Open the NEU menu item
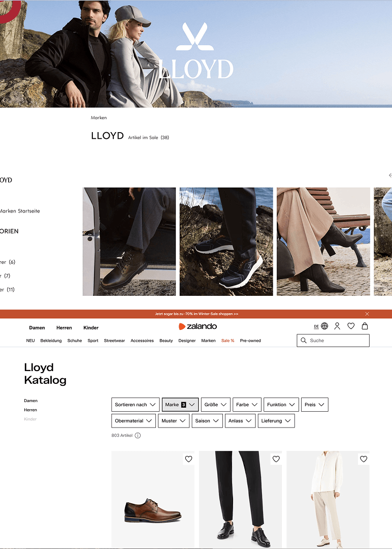392x549 pixels. click(x=30, y=341)
